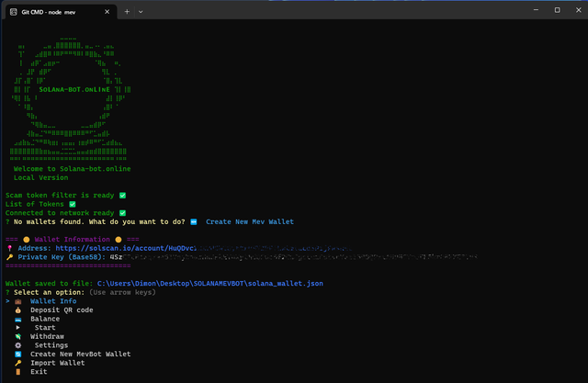Click the '>' selection cursor before Wallet Info
The image size is (588, 383).
coord(7,301)
